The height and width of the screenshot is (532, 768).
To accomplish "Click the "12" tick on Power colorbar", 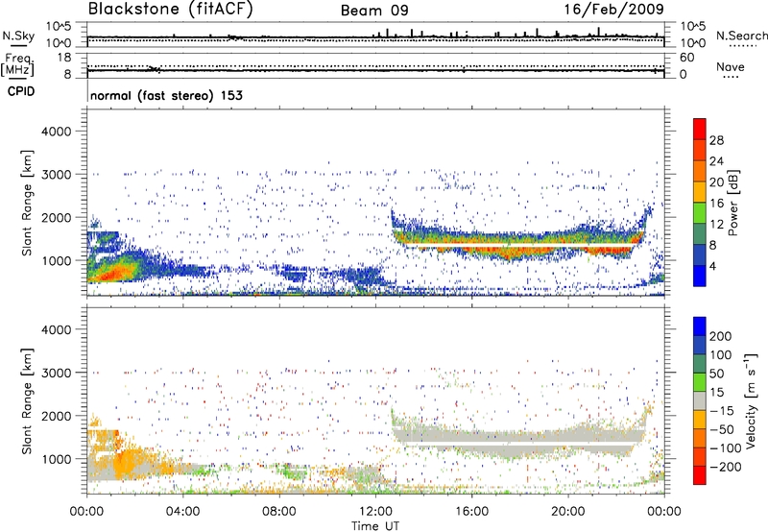I will coord(716,225).
